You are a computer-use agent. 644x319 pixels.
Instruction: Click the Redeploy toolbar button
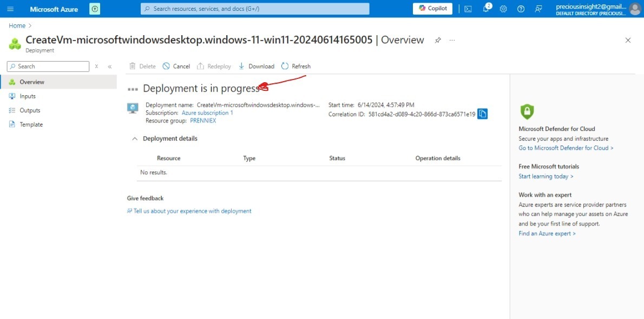(x=214, y=66)
